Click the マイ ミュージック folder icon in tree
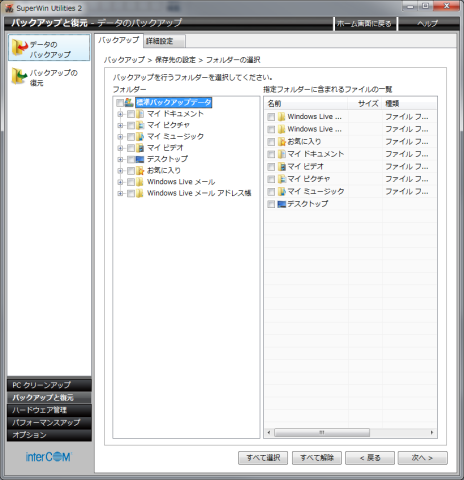Image resolution: width=464 pixels, height=480 pixels. 140,137
